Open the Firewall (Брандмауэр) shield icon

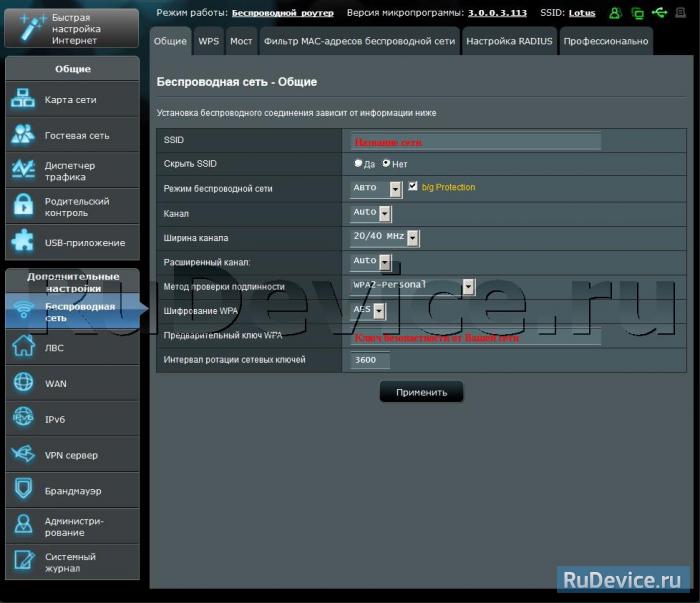coord(23,490)
